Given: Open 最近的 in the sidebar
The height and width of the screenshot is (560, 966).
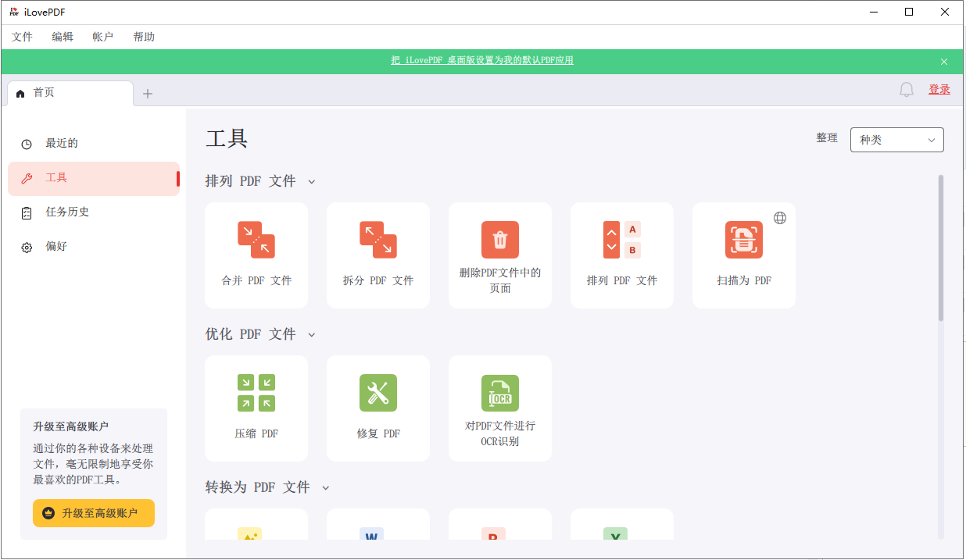Looking at the screenshot, I should tap(94, 144).
